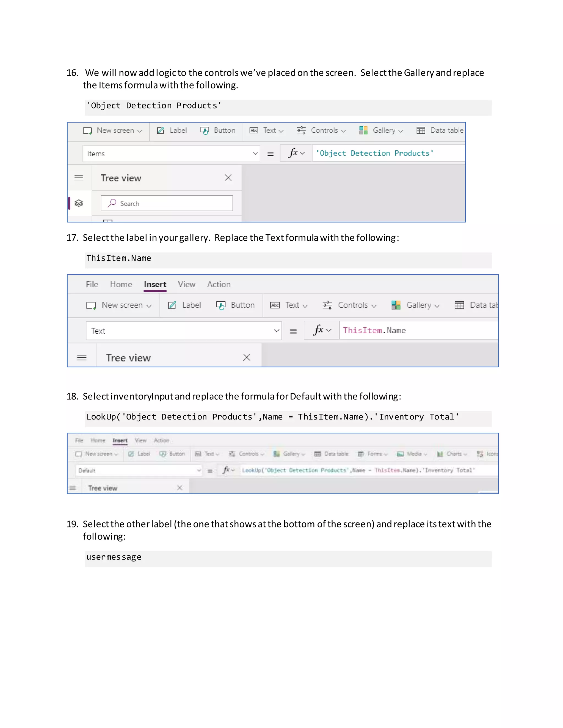The image size is (563, 728).
Task: Click the Label pencil icon in second toolbar
Action: [172, 305]
